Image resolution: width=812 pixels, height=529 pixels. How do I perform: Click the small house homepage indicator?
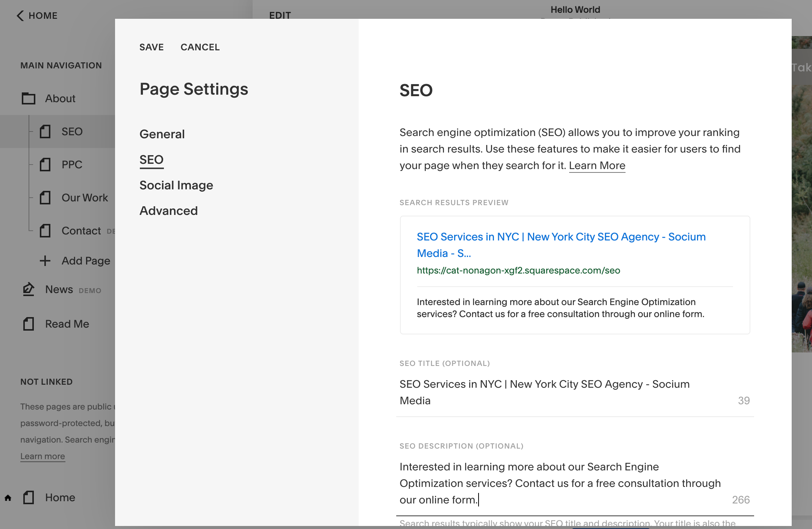(8, 498)
